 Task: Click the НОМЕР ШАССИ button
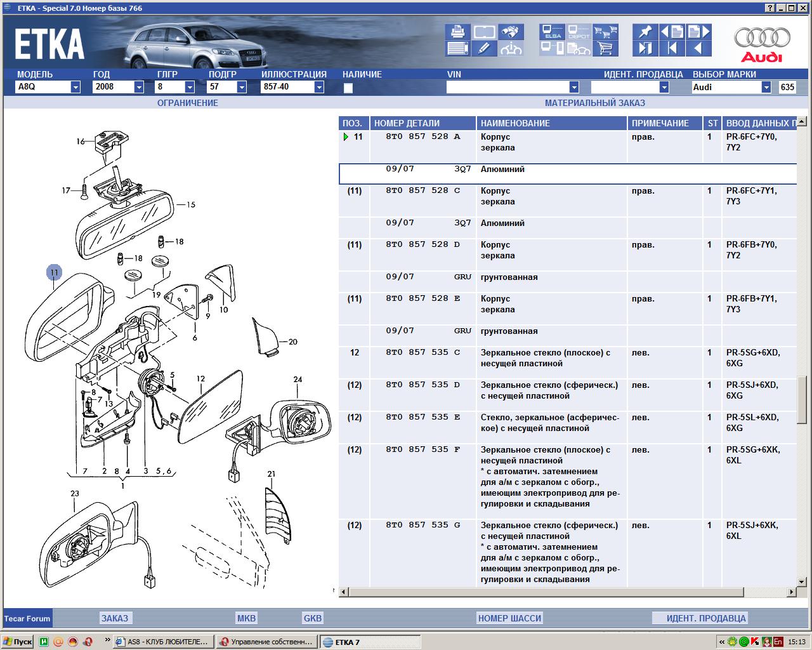click(509, 618)
